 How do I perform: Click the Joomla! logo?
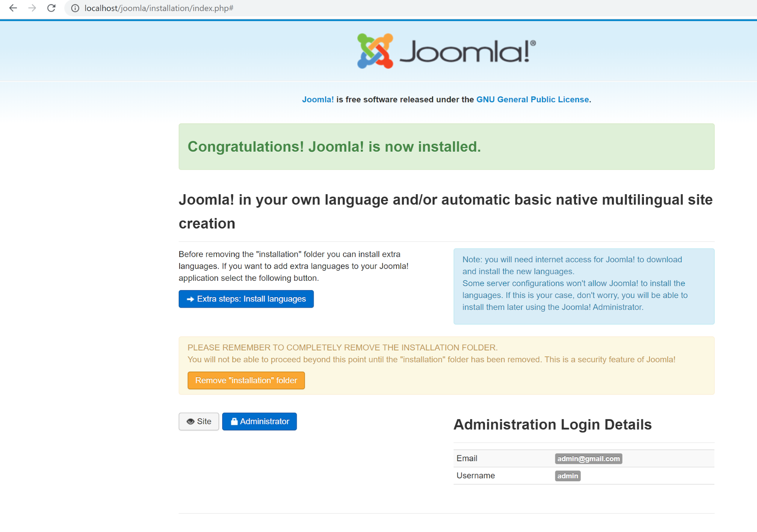tap(446, 51)
